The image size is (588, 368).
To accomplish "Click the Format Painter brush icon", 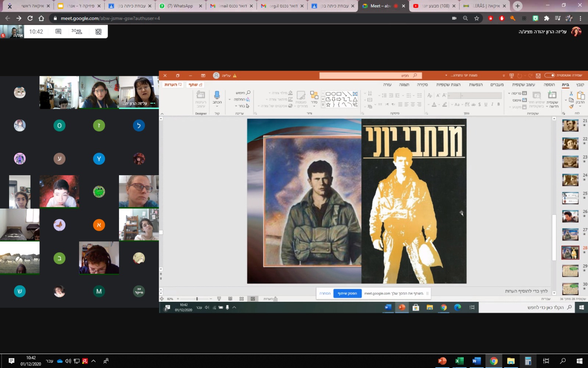I will pos(571,106).
